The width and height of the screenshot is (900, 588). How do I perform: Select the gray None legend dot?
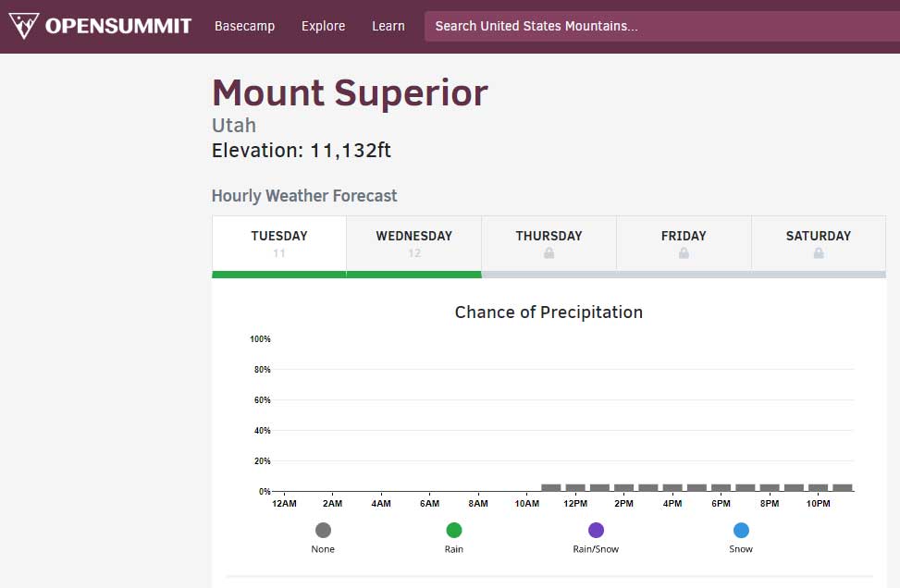pyautogui.click(x=323, y=531)
